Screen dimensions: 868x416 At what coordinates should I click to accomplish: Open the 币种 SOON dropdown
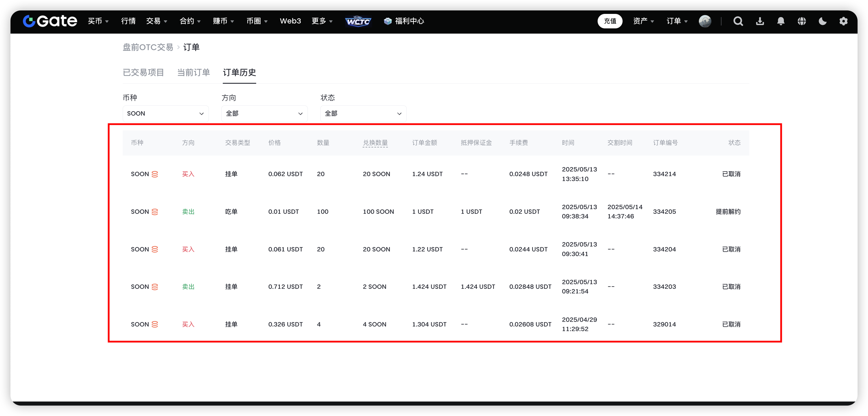165,114
